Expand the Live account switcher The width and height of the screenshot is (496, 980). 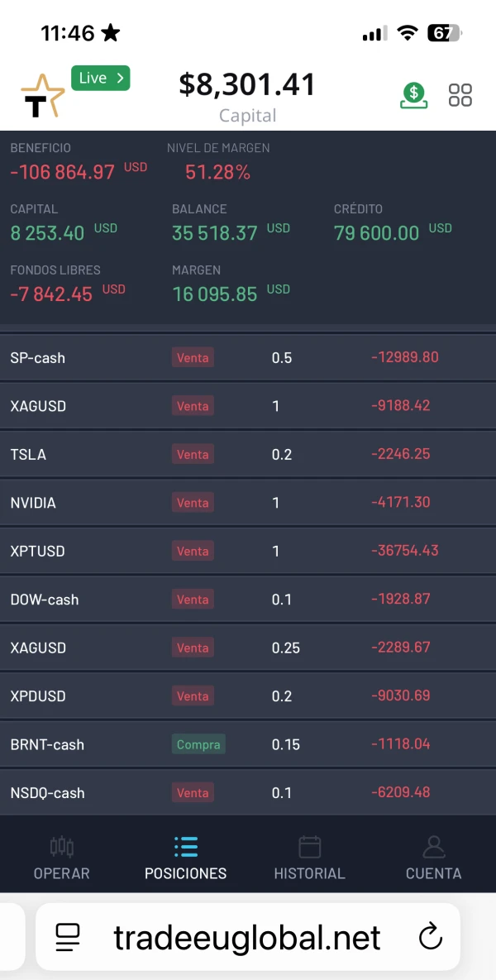101,79
